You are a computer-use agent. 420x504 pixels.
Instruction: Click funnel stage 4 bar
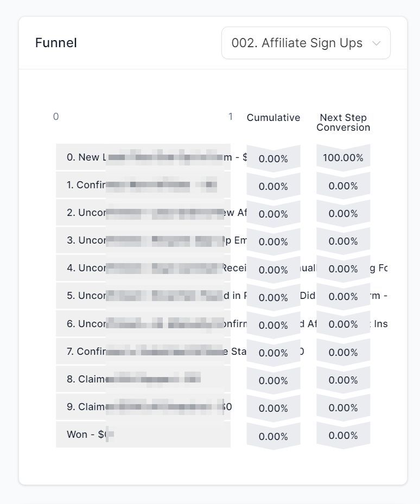coord(143,268)
